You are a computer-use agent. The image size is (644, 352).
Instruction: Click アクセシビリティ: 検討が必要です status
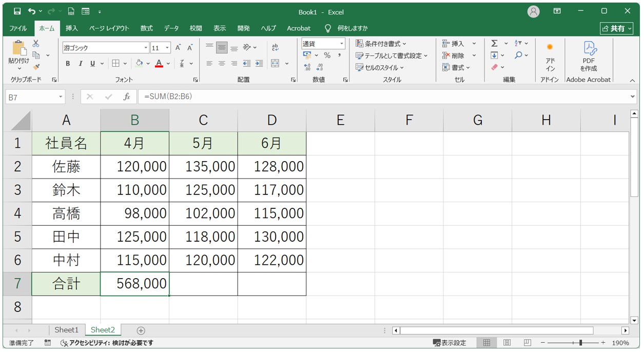tap(107, 343)
